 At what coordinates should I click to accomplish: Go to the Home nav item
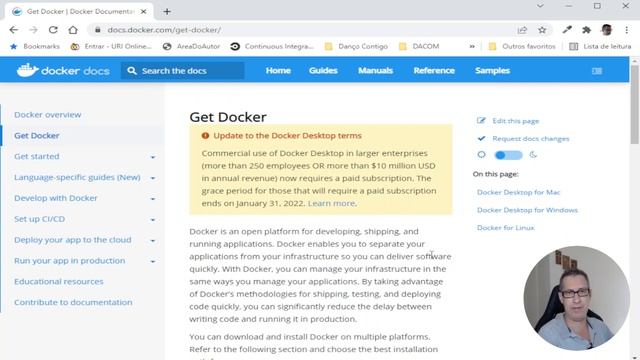click(x=278, y=71)
